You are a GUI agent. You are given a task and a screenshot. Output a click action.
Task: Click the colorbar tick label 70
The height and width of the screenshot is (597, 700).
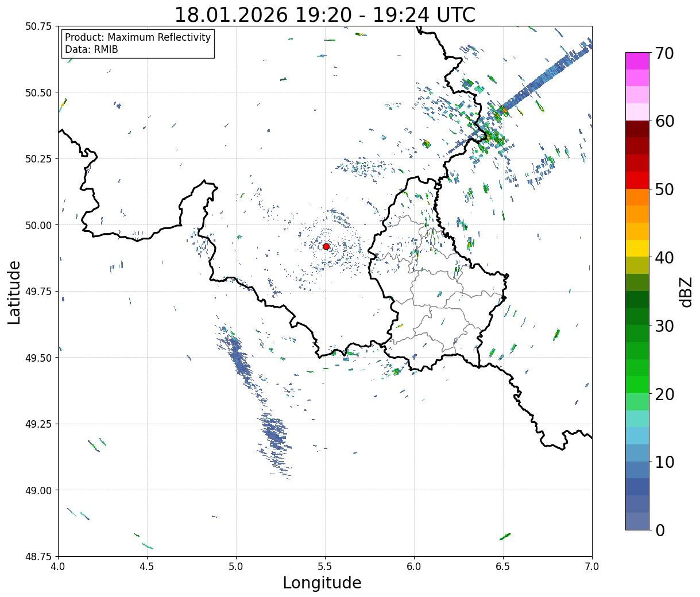pos(664,53)
